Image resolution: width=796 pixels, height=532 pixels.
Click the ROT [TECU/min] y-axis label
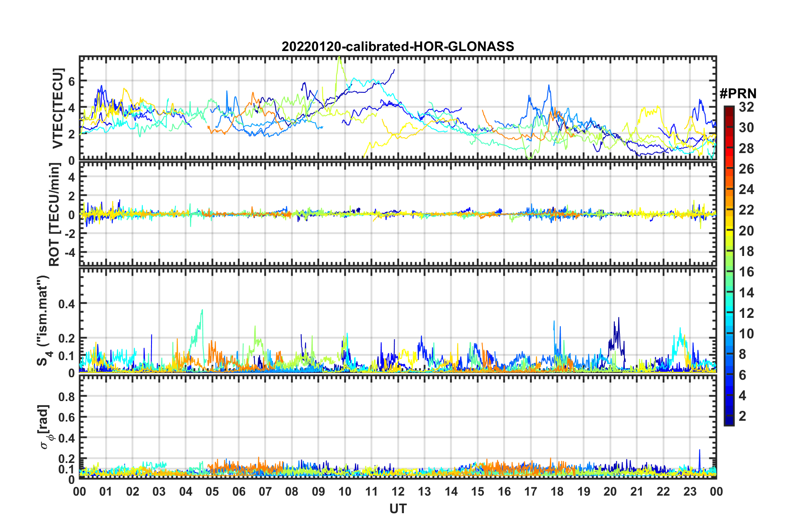55,214
